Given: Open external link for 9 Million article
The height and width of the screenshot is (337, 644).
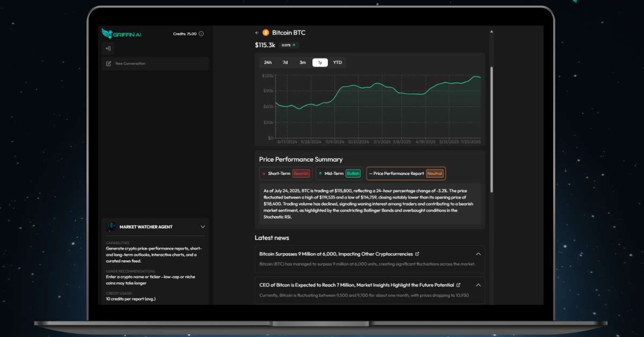Looking at the screenshot, I should tap(418, 254).
